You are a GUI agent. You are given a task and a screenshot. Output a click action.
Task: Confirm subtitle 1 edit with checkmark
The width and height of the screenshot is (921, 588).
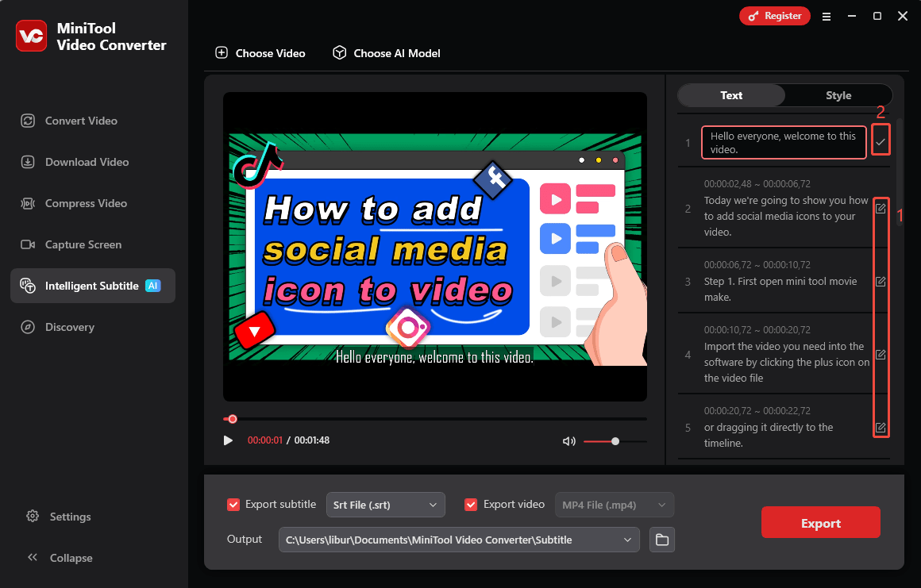tap(881, 141)
